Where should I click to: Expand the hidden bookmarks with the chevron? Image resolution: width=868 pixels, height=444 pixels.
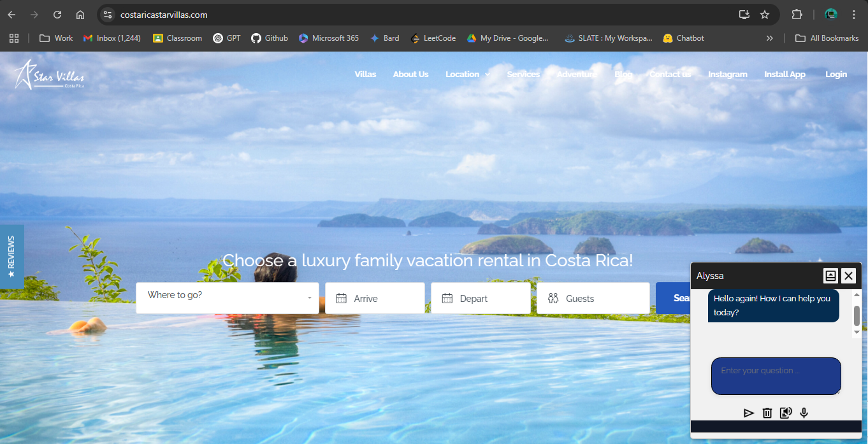[769, 38]
